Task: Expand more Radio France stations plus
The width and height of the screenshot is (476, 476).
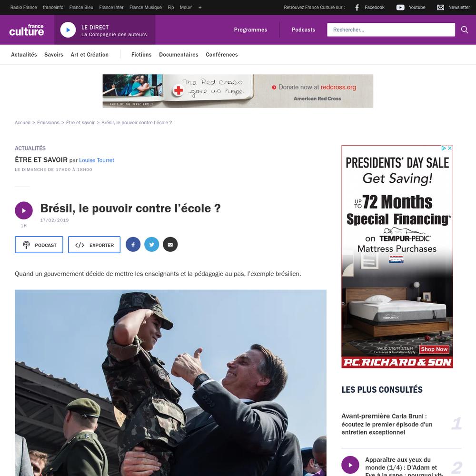Action: tap(200, 7)
